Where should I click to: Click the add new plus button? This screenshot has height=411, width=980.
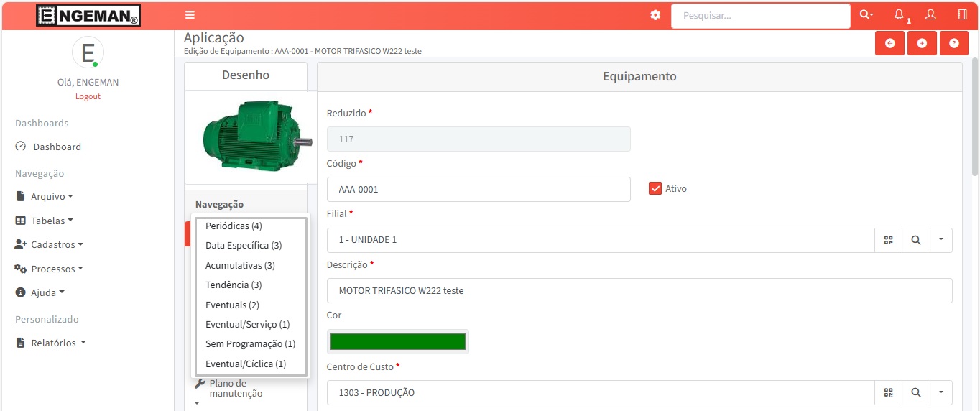pos(922,43)
